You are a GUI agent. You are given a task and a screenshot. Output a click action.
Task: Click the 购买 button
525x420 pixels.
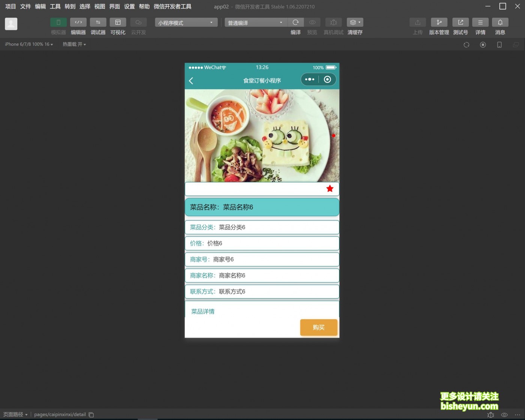[319, 327]
